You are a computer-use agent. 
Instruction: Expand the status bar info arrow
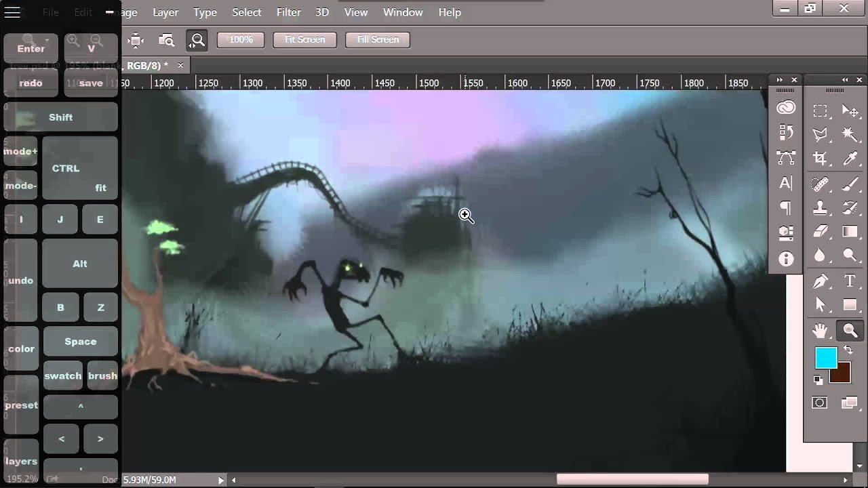(220, 480)
